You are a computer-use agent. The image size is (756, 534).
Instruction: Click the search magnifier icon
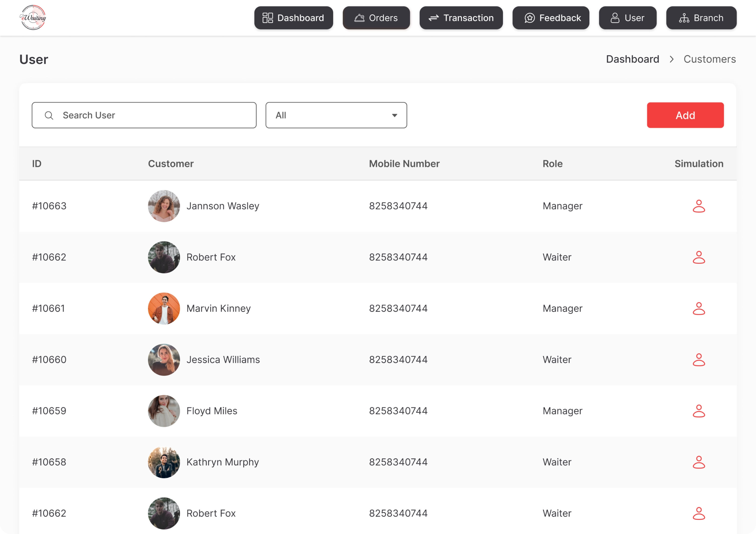(49, 115)
